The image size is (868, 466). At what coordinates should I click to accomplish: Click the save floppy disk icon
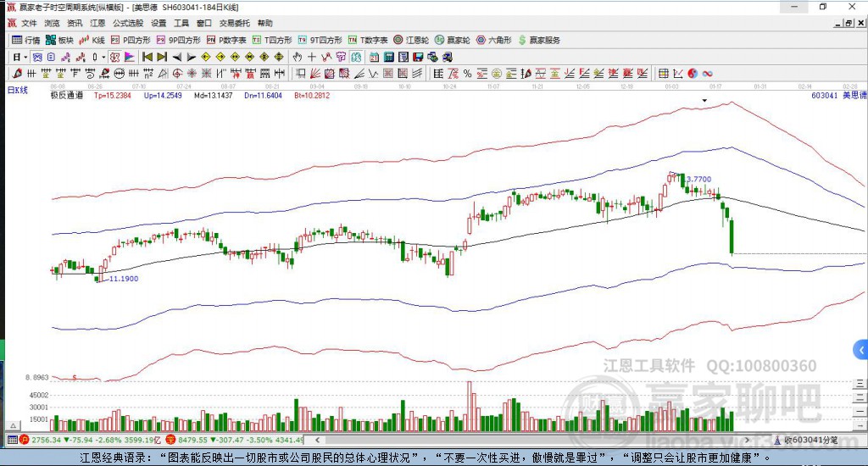coord(418,57)
